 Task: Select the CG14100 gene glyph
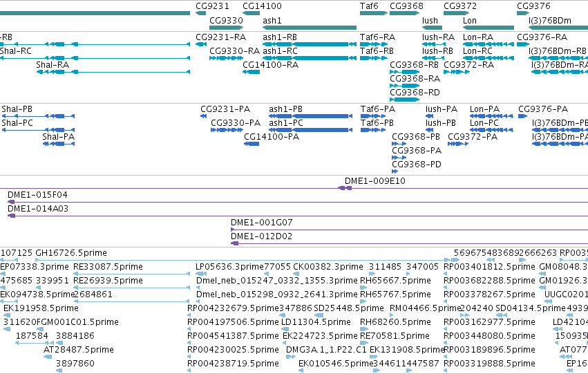pos(252,13)
